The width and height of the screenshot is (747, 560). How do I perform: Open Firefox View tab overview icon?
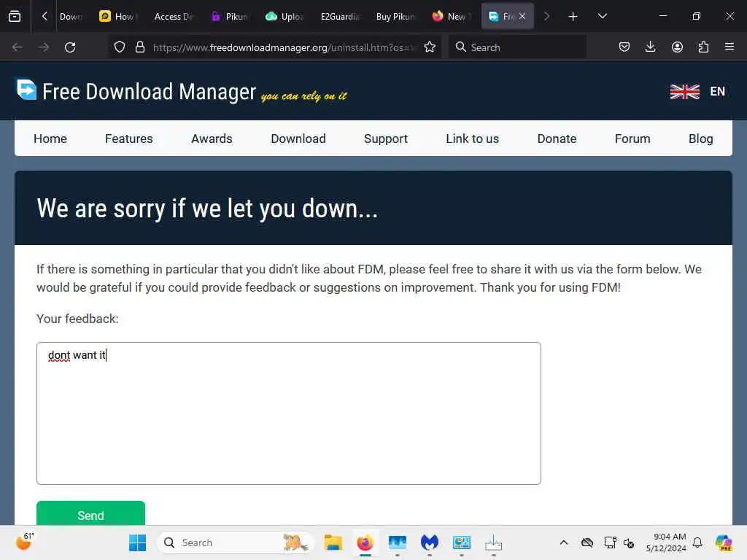click(15, 17)
